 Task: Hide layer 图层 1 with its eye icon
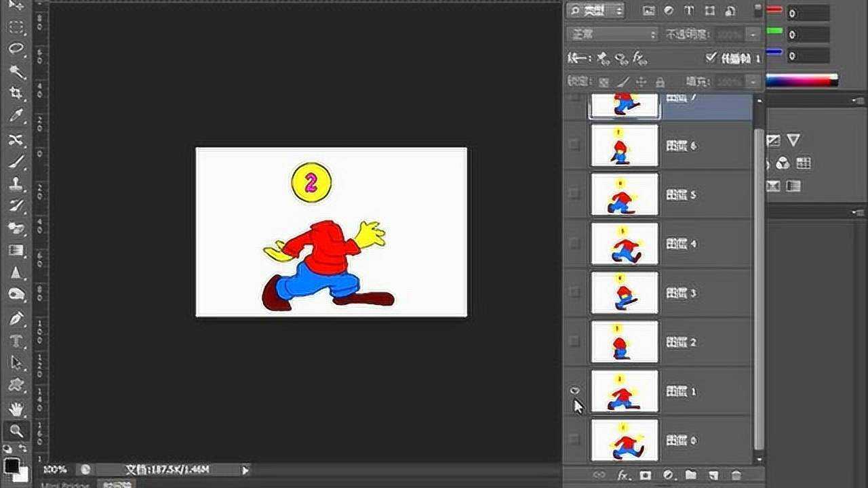(575, 390)
